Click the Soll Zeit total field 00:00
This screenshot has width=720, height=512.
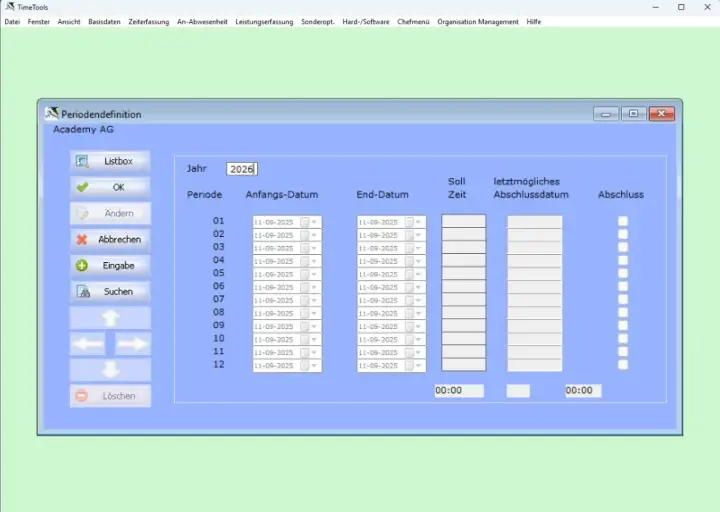coord(459,391)
